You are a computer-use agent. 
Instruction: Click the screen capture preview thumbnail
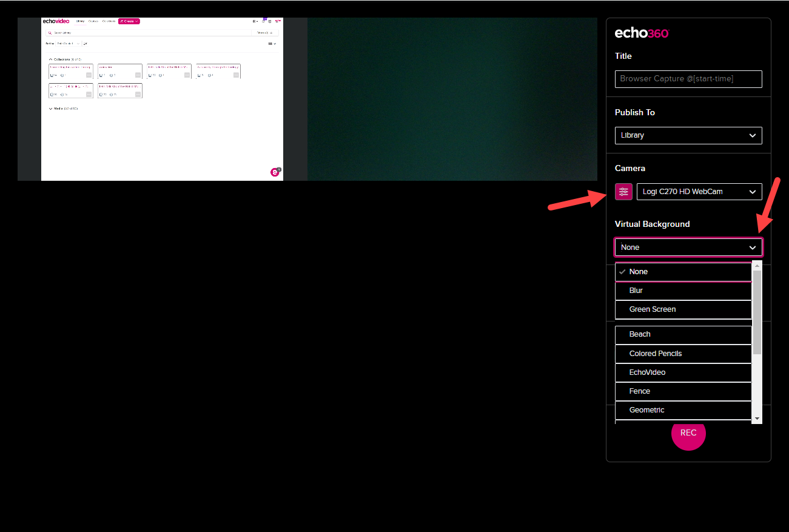162,99
